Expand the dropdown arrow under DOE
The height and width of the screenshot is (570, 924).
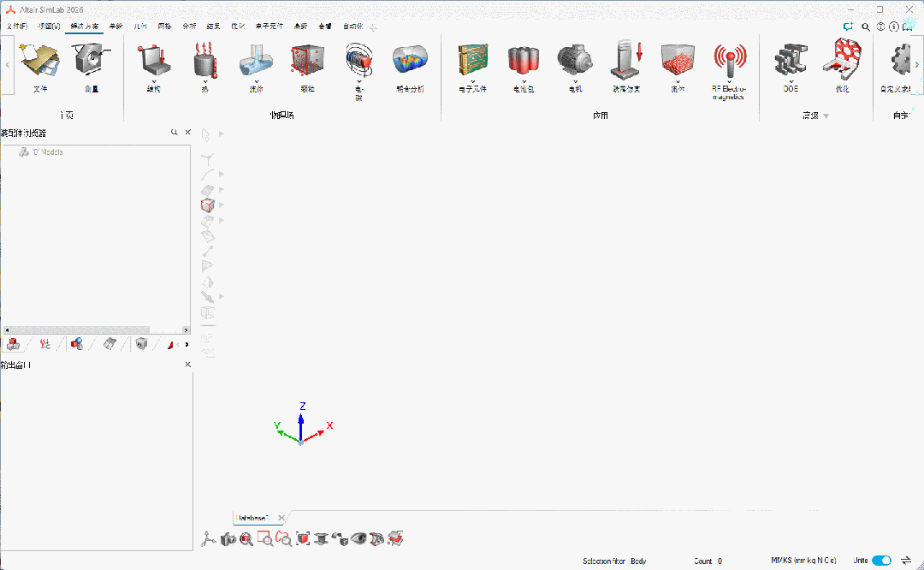point(791,82)
